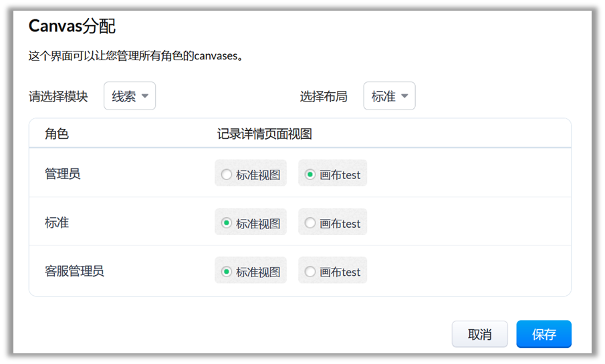Image resolution: width=605 pixels, height=364 pixels.
Task: Click the 管理员 role name
Action: point(63,174)
